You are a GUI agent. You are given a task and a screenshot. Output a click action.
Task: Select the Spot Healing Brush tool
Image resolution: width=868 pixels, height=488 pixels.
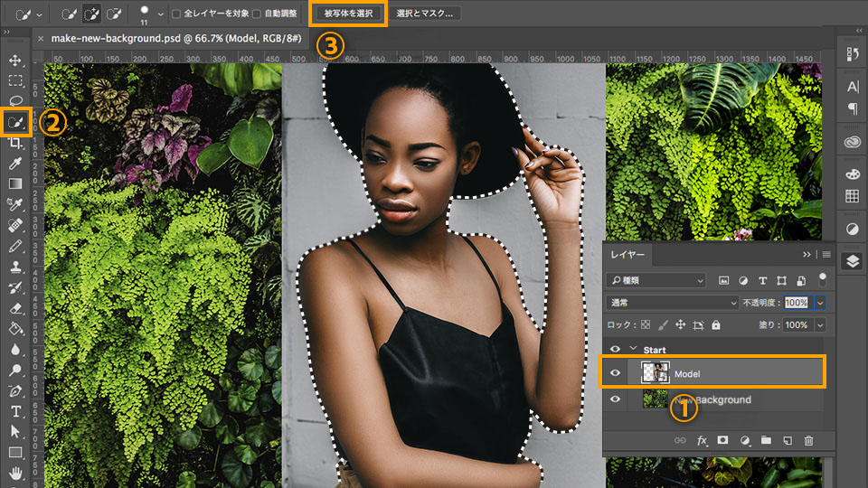pyautogui.click(x=15, y=225)
